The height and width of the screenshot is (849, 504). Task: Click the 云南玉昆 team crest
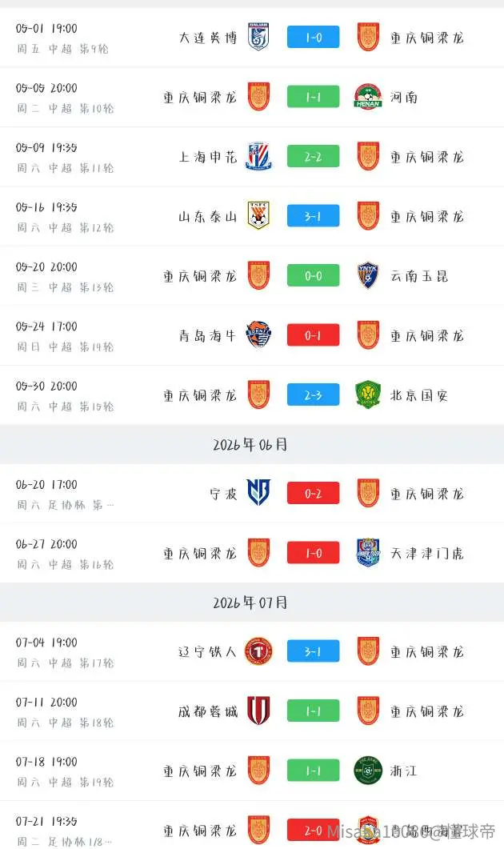(x=368, y=275)
